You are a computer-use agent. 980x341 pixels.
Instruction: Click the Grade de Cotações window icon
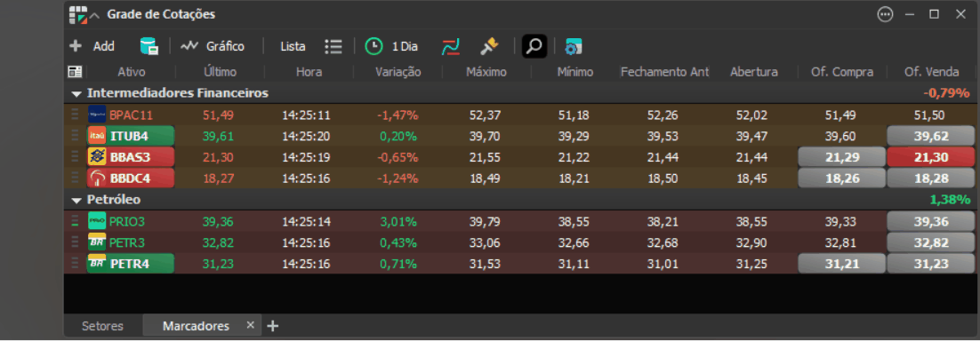pyautogui.click(x=78, y=14)
